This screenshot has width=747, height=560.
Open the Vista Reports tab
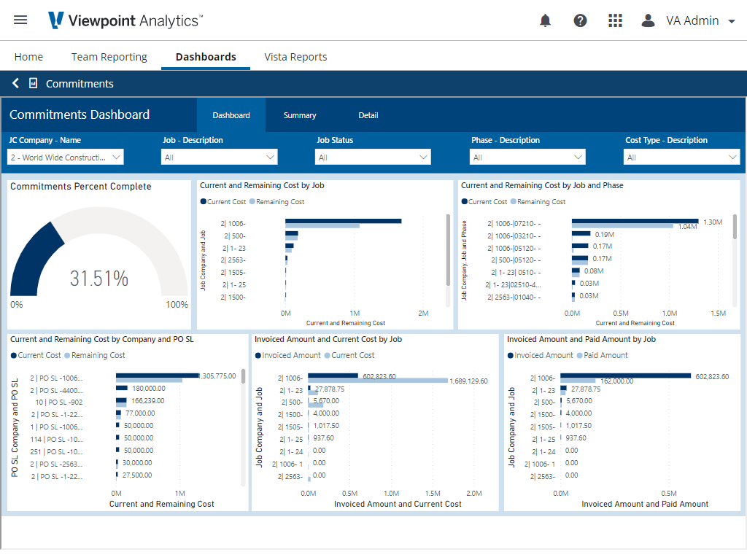(x=295, y=57)
